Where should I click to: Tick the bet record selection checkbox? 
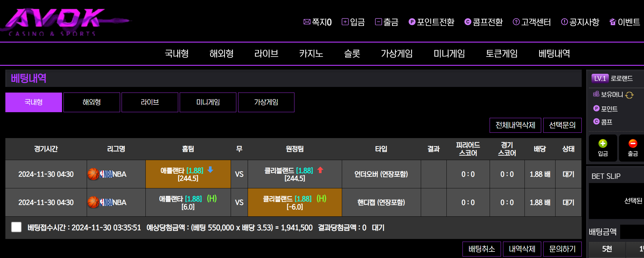16,227
